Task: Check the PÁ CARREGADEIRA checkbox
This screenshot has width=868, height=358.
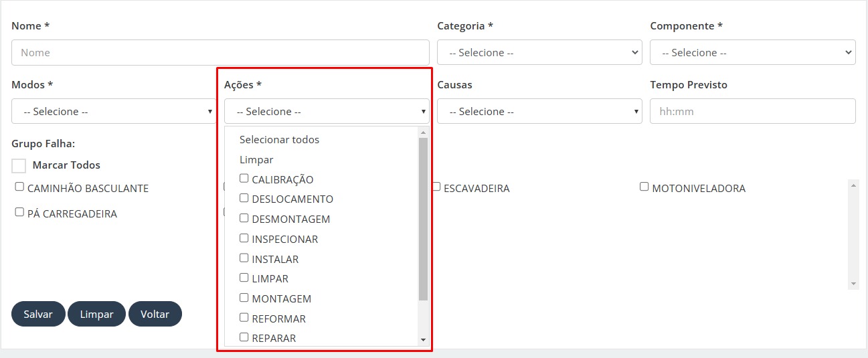Action: pos(19,213)
